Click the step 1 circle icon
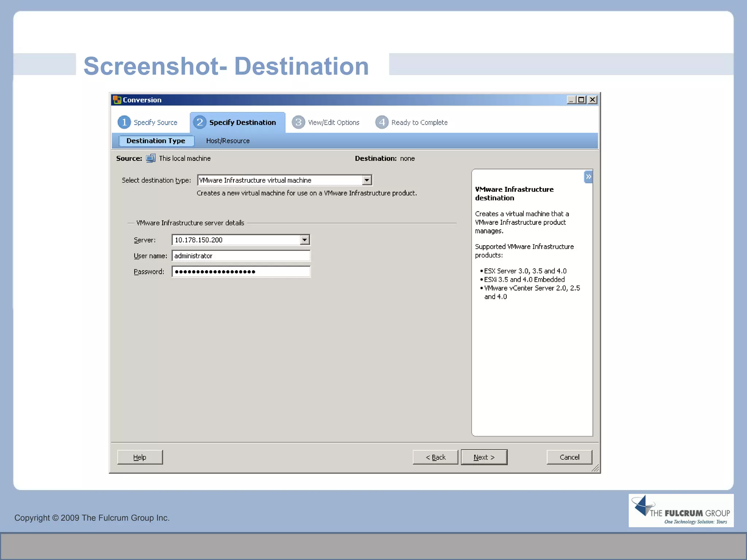Image resolution: width=747 pixels, height=560 pixels. (x=124, y=122)
